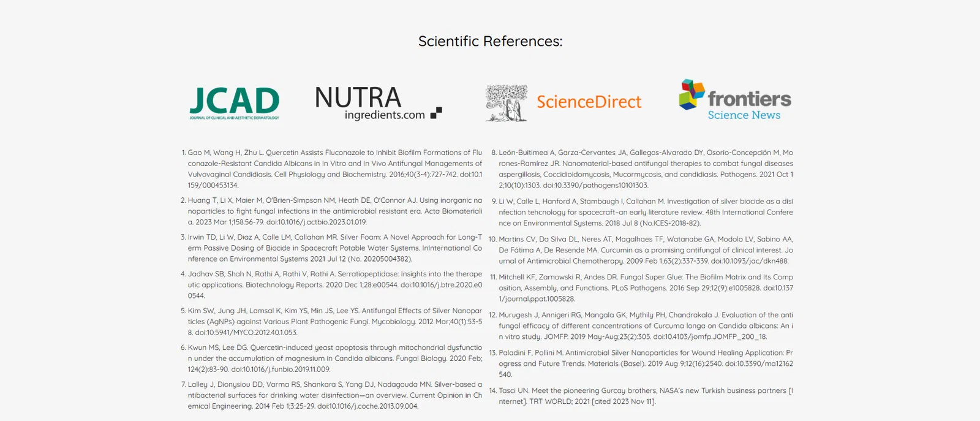980x421 pixels.
Task: Click reference 3 about Silver Foam
Action: coord(334,248)
